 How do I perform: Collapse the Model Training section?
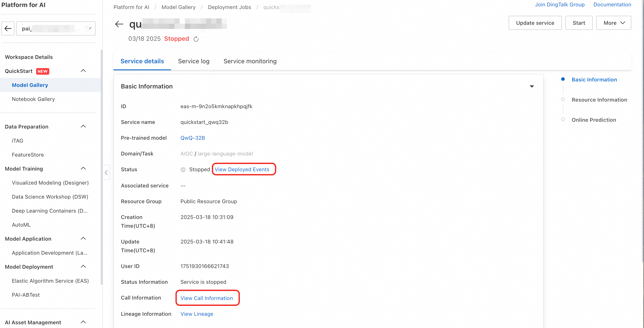(x=83, y=168)
